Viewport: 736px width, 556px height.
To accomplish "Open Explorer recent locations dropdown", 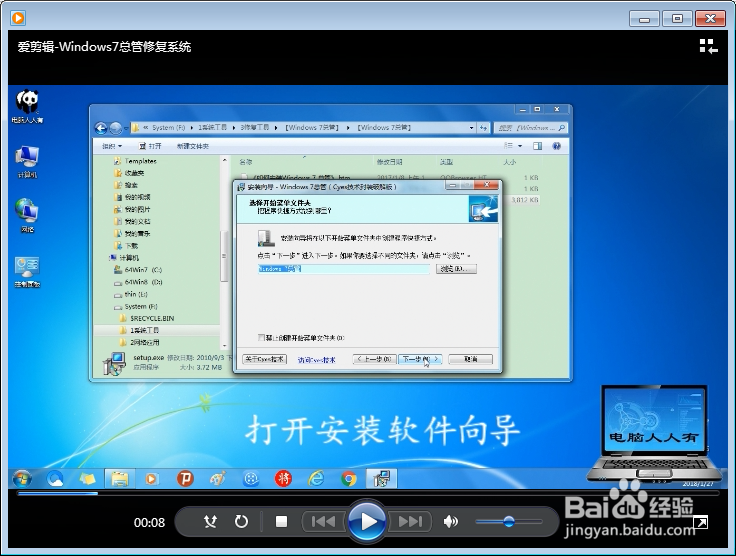I will coord(125,128).
